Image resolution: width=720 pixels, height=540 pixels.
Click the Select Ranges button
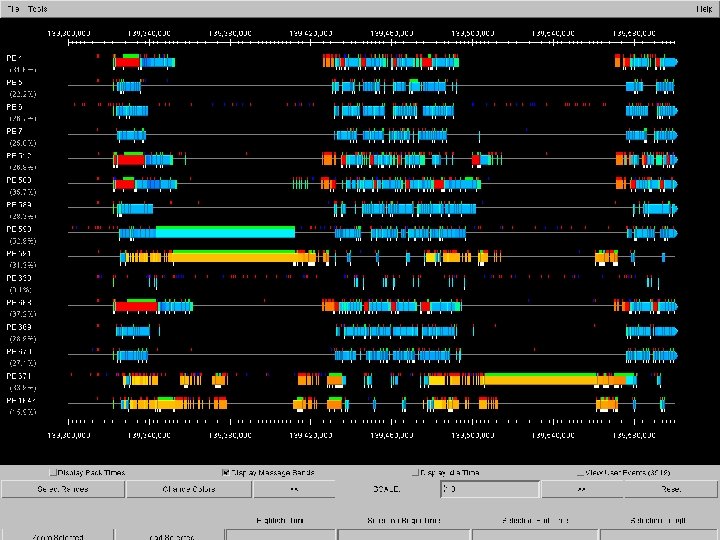[x=63, y=489]
